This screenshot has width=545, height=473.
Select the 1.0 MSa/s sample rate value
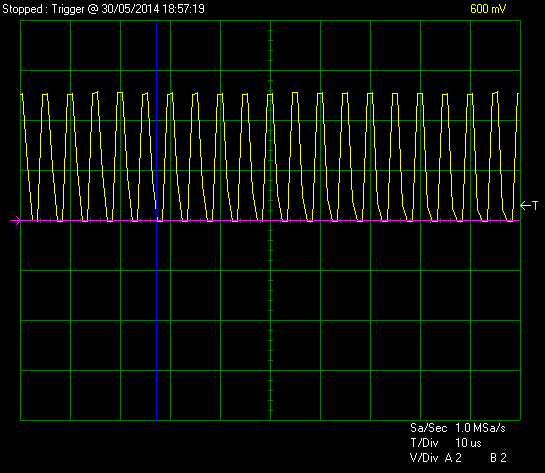[480, 428]
